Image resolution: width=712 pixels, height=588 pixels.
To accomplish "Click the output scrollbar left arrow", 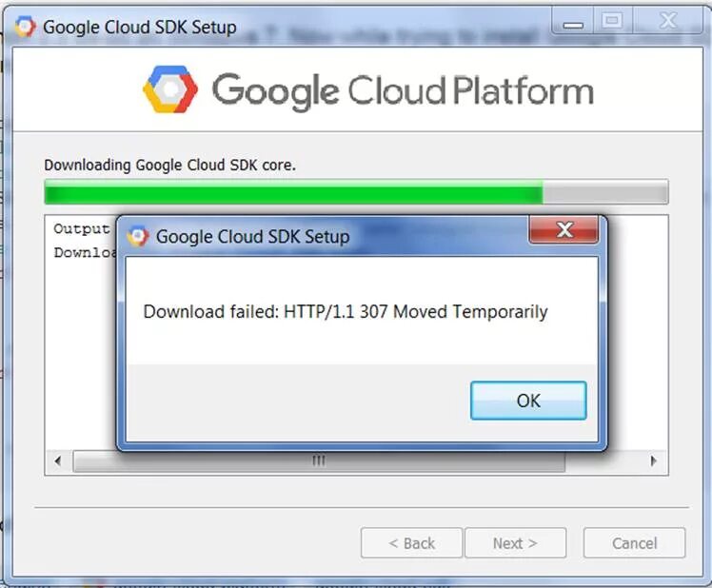I will point(58,461).
